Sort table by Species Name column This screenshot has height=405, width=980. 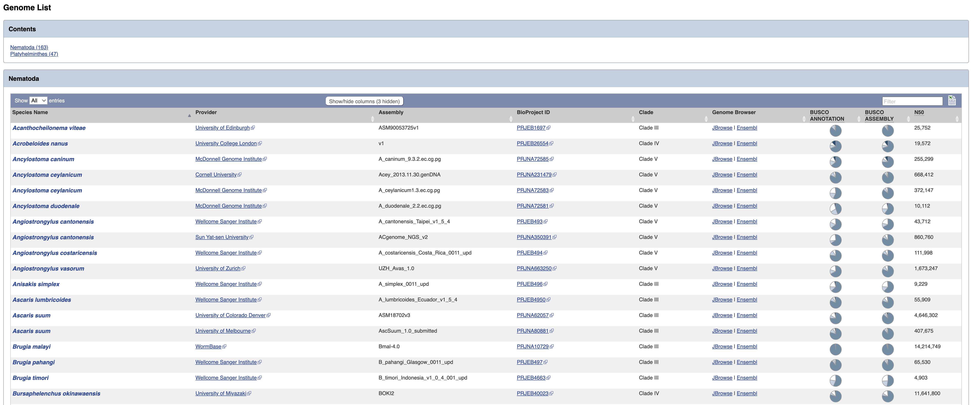(30, 112)
